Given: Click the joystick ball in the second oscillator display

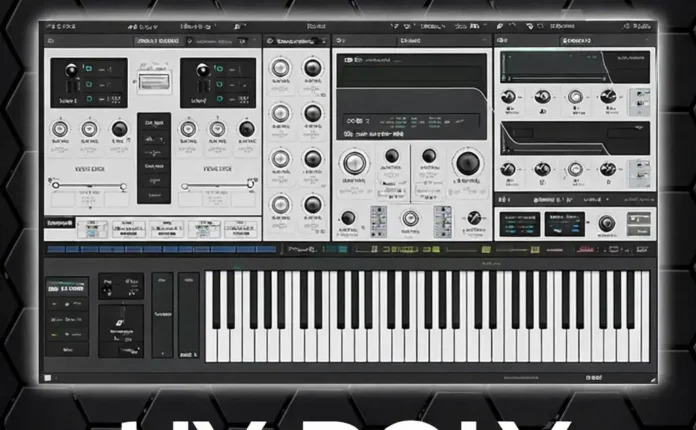Looking at the screenshot, I should [203, 70].
